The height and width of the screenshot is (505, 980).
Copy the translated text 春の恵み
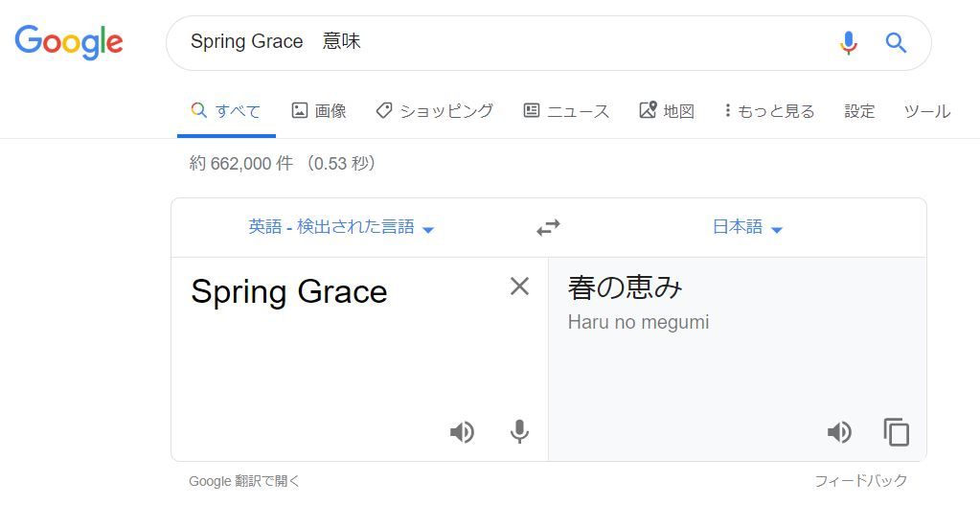point(897,432)
